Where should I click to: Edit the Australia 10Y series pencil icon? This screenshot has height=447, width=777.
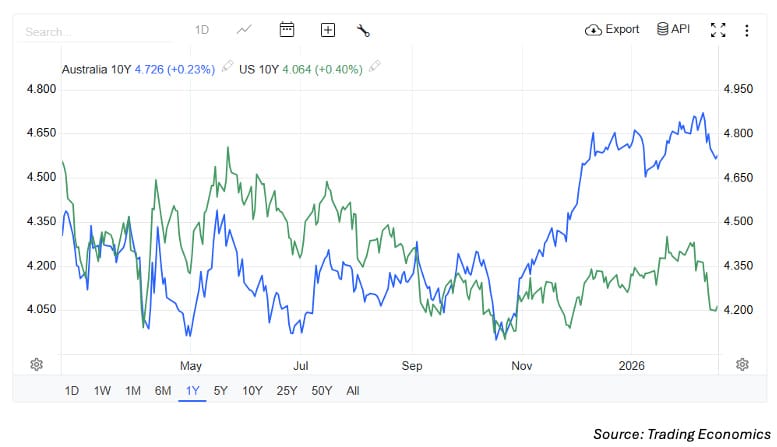[227, 67]
